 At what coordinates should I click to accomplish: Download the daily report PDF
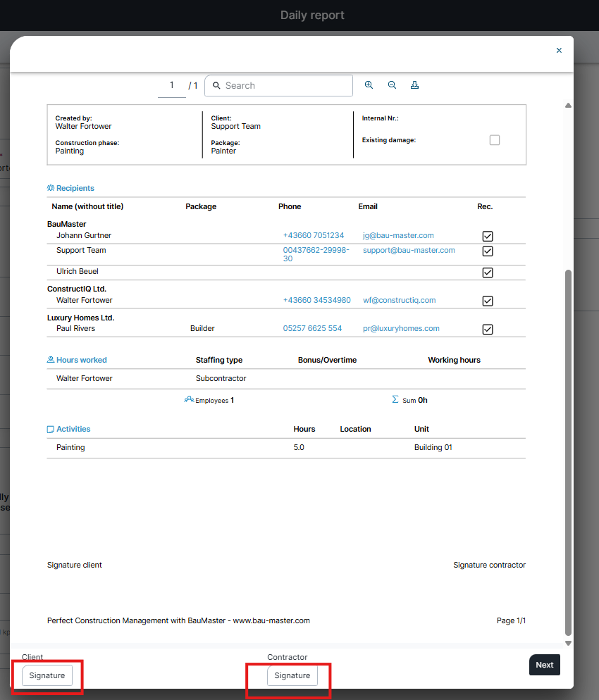pyautogui.click(x=414, y=85)
